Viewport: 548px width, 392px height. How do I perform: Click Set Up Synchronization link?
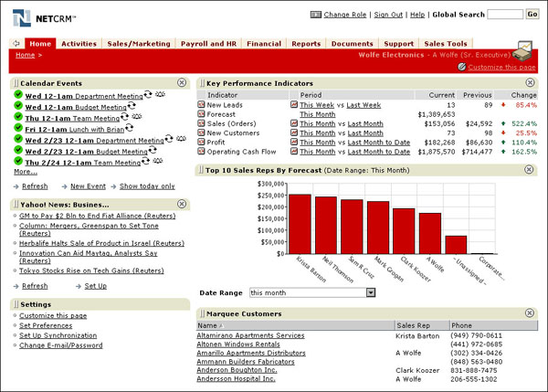[x=58, y=335]
